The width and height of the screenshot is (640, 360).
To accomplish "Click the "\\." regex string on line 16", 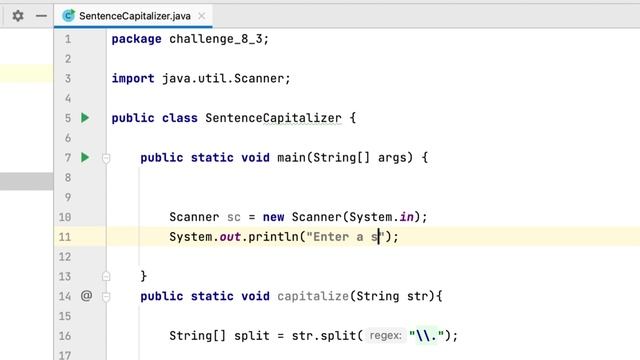I will click(x=427, y=336).
